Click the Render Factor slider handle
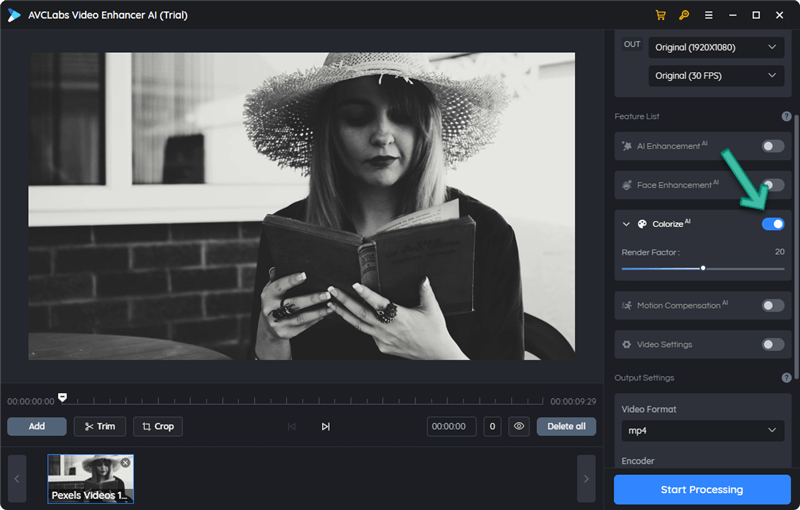The height and width of the screenshot is (510, 800). pyautogui.click(x=703, y=268)
